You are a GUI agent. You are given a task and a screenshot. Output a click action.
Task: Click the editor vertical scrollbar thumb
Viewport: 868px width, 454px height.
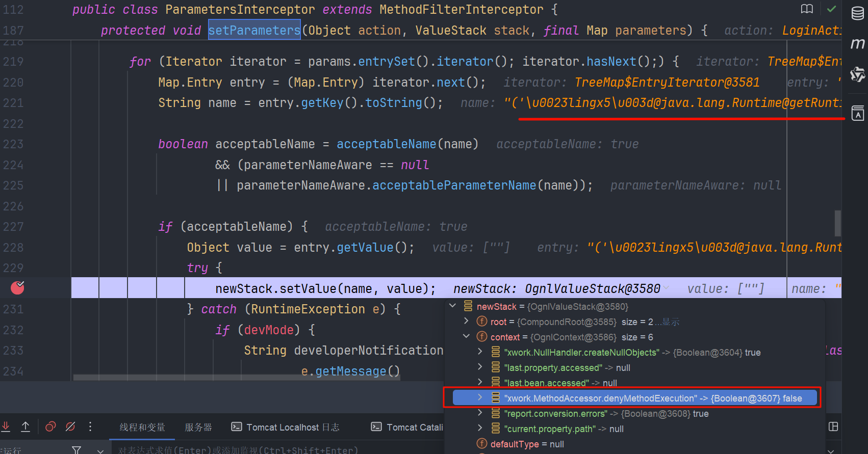[837, 223]
